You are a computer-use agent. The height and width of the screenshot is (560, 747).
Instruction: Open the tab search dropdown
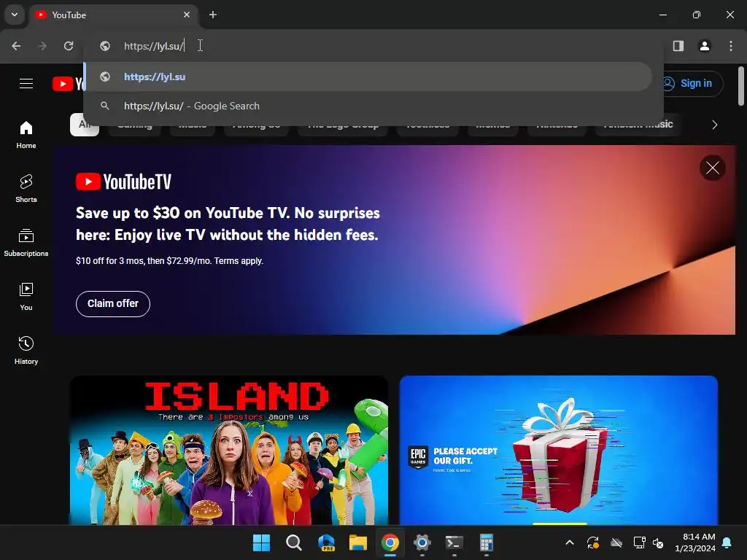point(15,15)
